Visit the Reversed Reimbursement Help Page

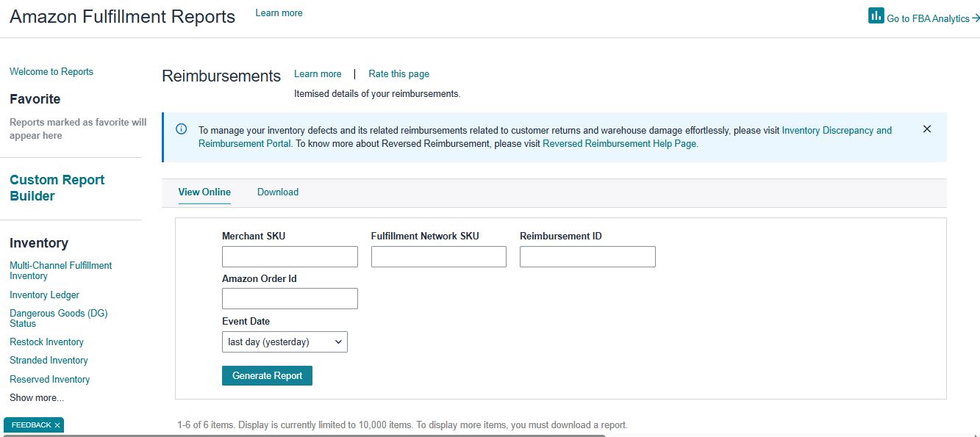tap(619, 143)
